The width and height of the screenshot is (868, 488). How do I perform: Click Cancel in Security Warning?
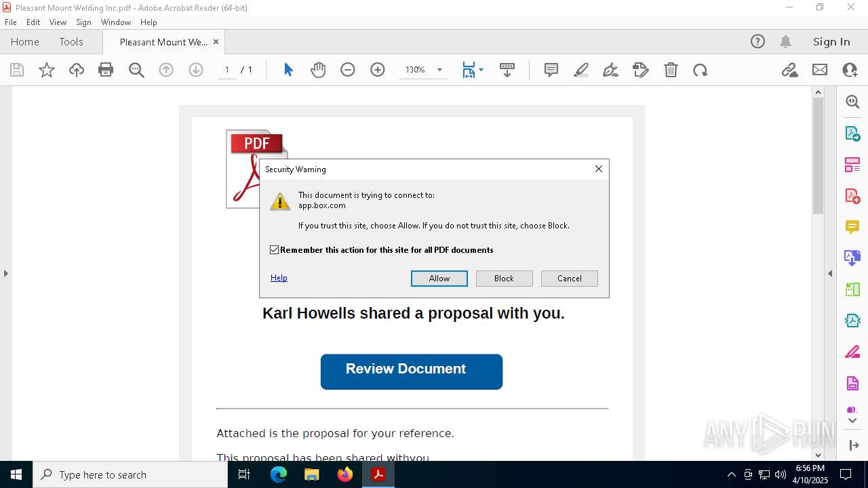(x=570, y=279)
